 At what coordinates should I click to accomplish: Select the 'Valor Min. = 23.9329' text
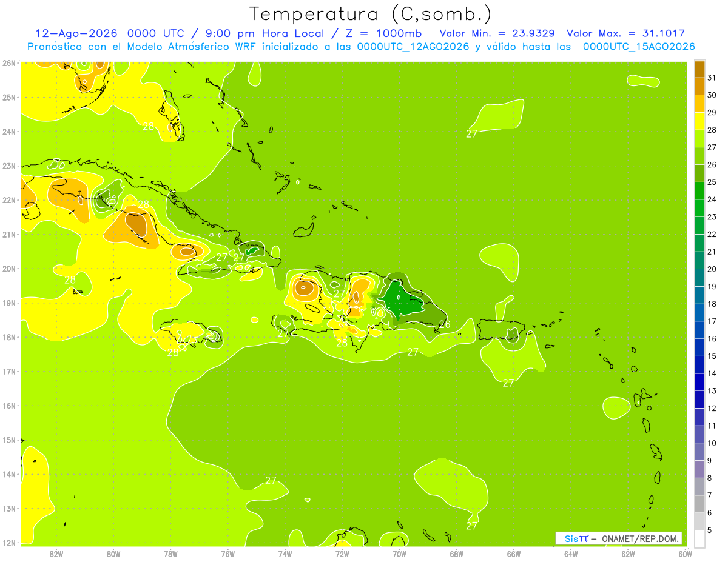[498, 33]
